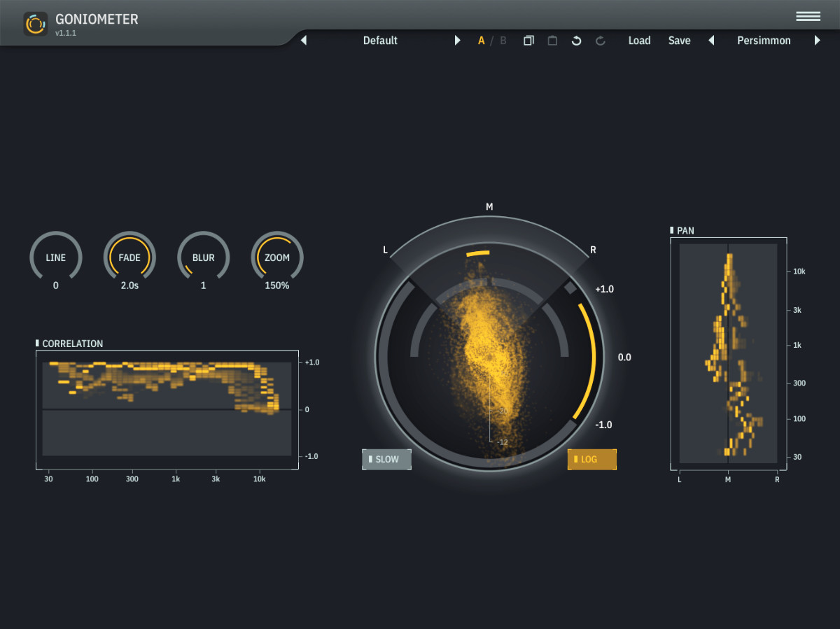Undo the last change
This screenshot has height=629, width=840.
pyautogui.click(x=576, y=41)
